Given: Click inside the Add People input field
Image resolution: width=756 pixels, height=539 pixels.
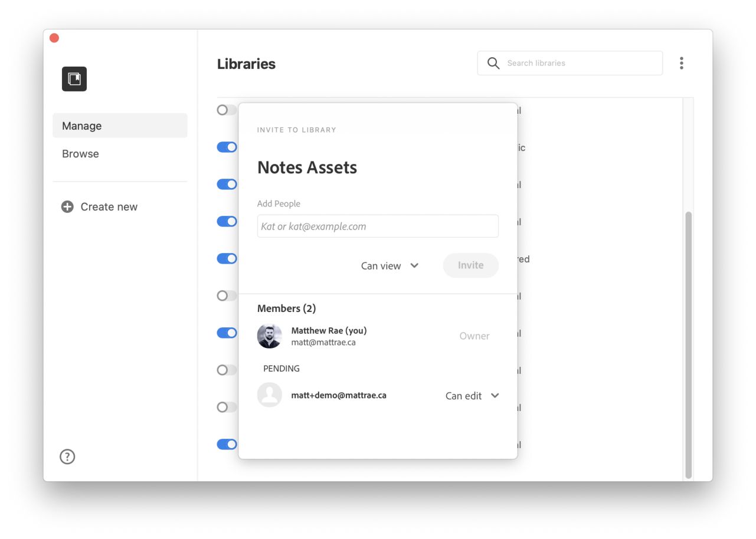Looking at the screenshot, I should (377, 226).
